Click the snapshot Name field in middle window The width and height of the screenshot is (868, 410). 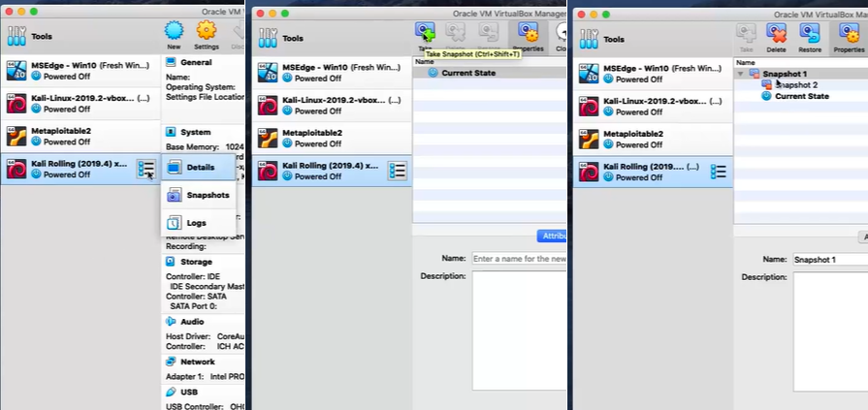click(x=519, y=259)
